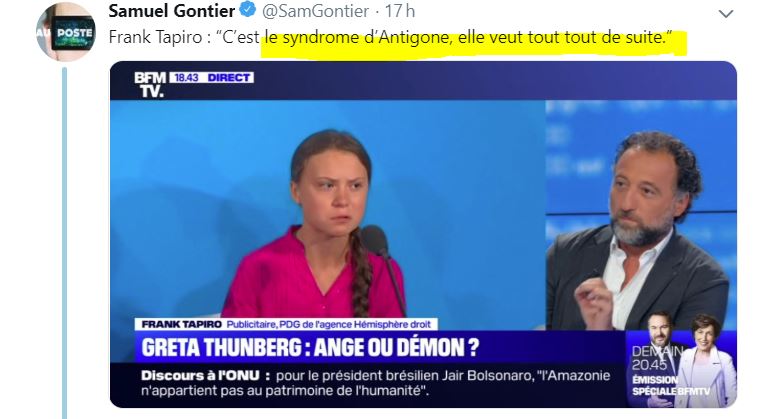Click the Greta Thunberg headline banner

310,347
